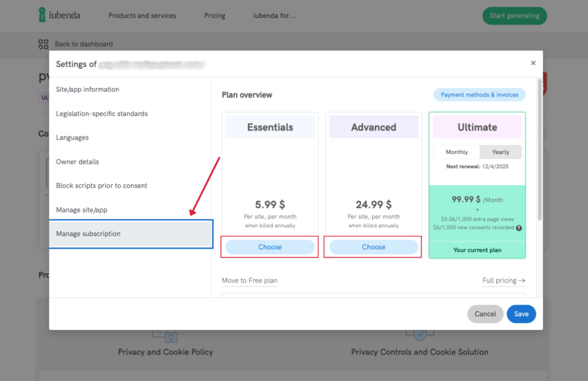
Task: Click the help question mark icon
Action: (519, 228)
